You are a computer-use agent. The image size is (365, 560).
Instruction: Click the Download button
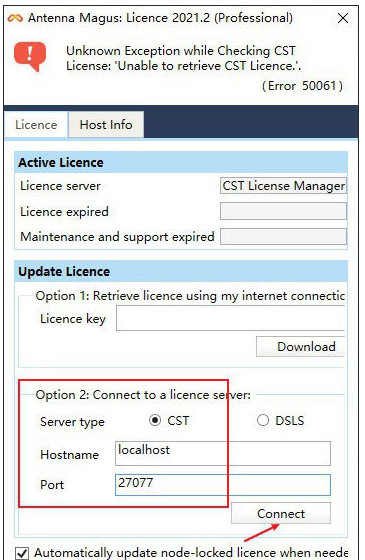pyautogui.click(x=300, y=346)
